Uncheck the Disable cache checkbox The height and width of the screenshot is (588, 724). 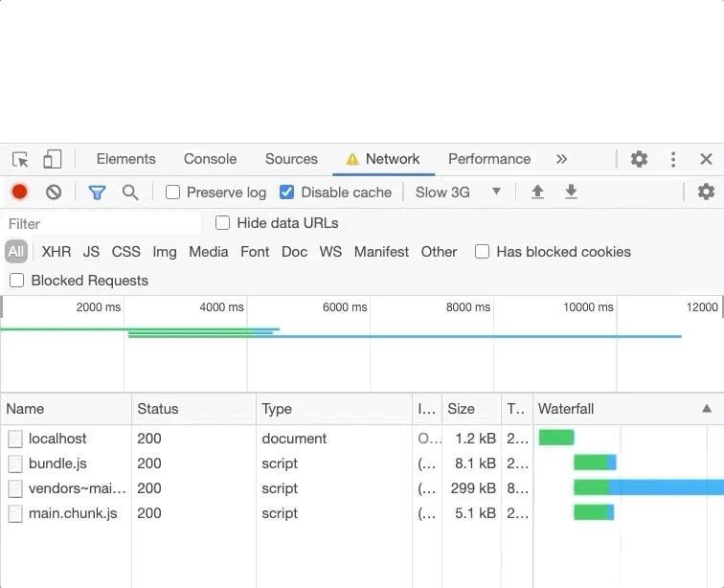pyautogui.click(x=286, y=192)
